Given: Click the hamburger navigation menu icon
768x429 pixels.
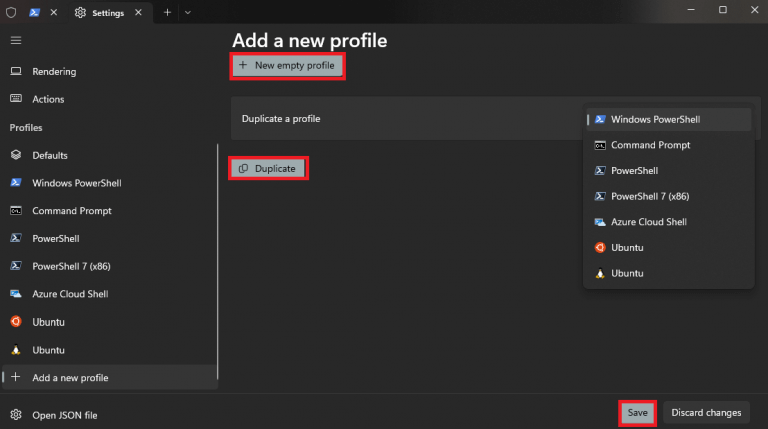Looking at the screenshot, I should tap(16, 40).
